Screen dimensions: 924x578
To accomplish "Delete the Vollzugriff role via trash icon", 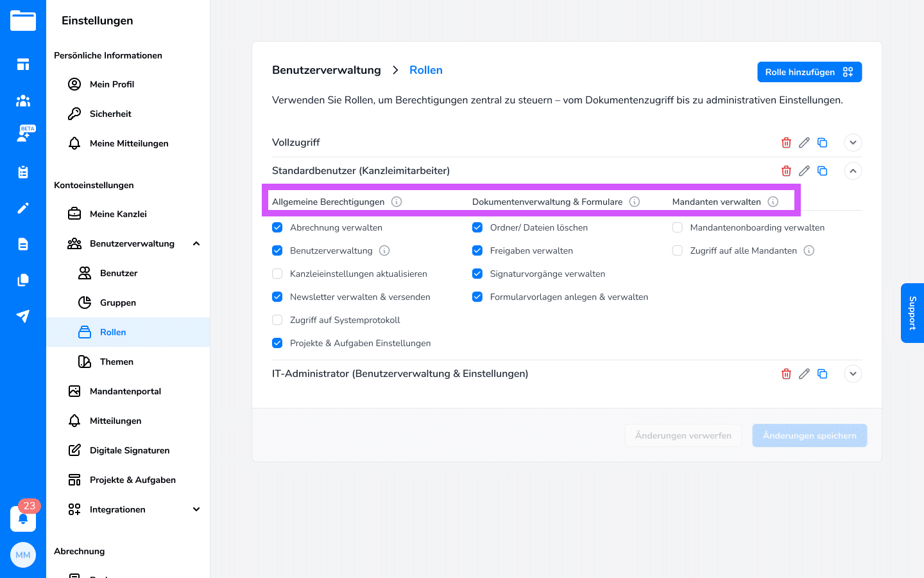I will point(786,143).
